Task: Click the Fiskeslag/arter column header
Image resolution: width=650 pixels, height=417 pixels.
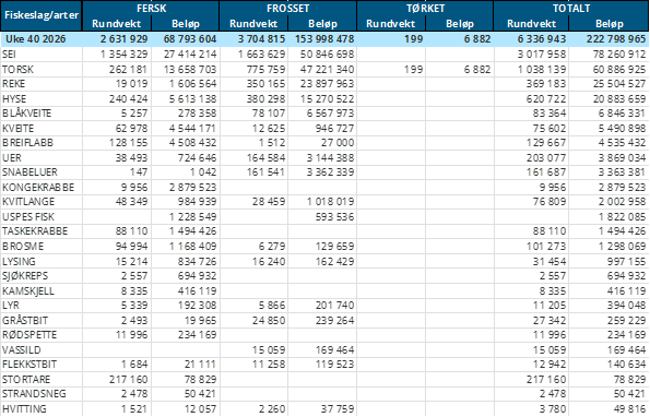Action: (41, 16)
